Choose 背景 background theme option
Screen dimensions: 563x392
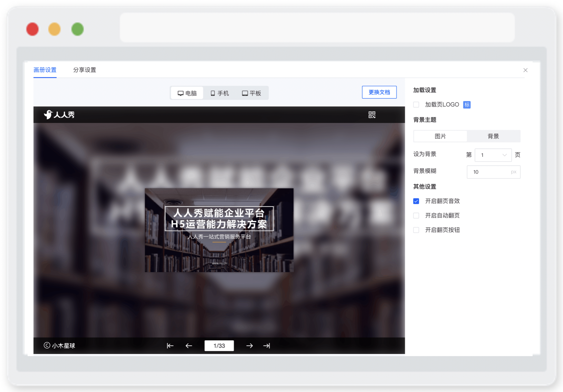pyautogui.click(x=493, y=136)
